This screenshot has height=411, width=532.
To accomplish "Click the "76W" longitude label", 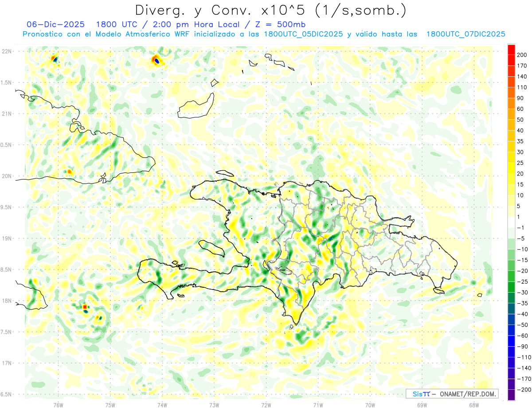I will click(x=58, y=405).
